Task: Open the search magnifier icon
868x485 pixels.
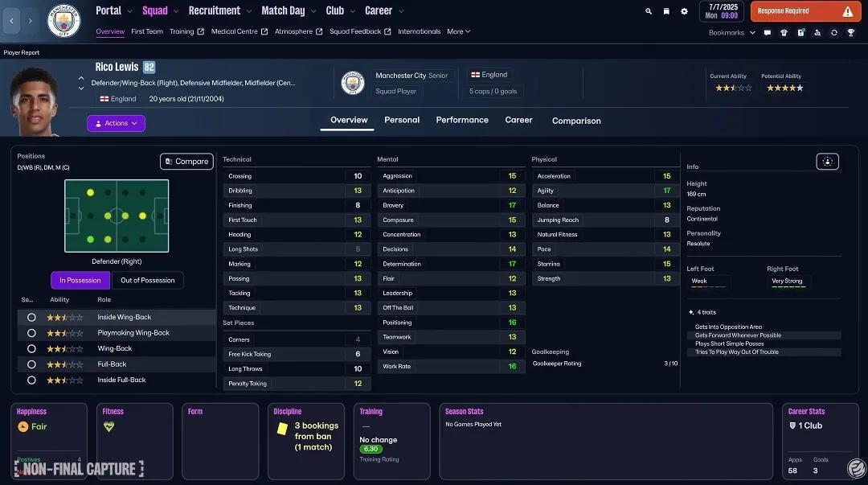Action: [x=649, y=11]
